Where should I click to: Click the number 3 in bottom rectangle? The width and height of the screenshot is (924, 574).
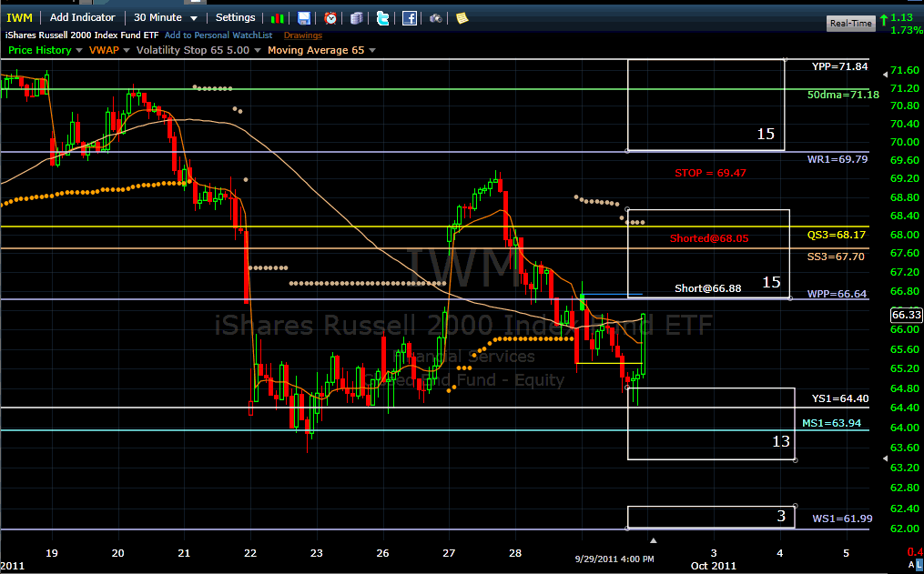point(781,517)
